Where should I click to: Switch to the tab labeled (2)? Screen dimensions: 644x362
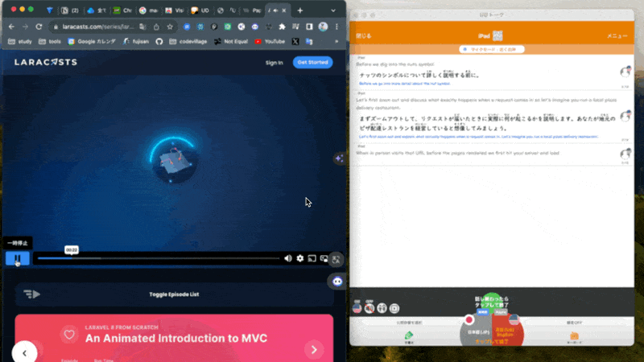[70, 10]
